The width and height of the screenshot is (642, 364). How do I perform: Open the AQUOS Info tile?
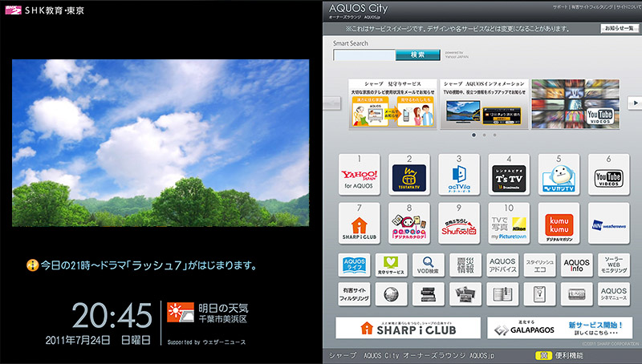click(x=576, y=265)
